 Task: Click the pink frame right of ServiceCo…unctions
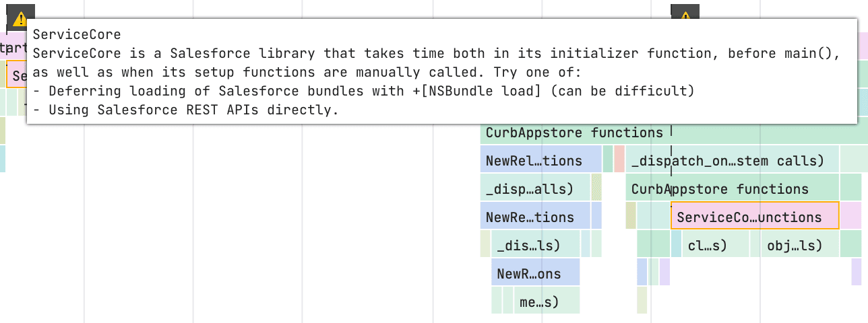tap(850, 217)
